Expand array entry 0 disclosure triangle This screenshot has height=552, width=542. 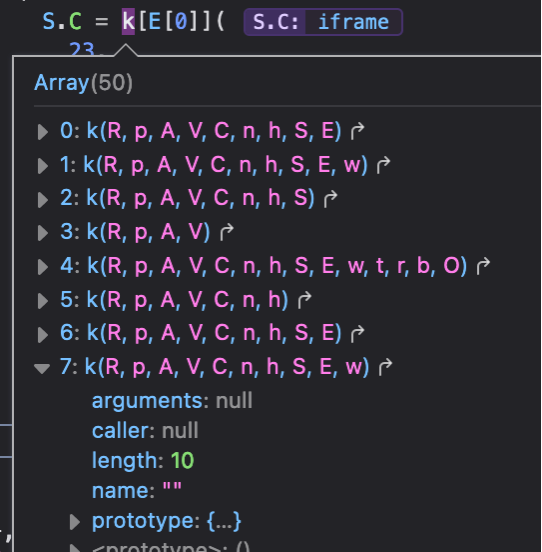click(x=43, y=132)
